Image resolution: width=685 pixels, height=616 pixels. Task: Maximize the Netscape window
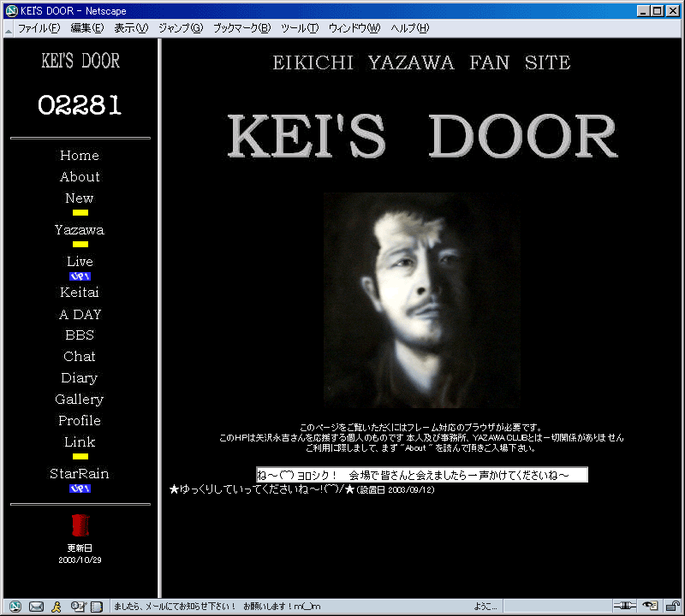click(x=657, y=11)
